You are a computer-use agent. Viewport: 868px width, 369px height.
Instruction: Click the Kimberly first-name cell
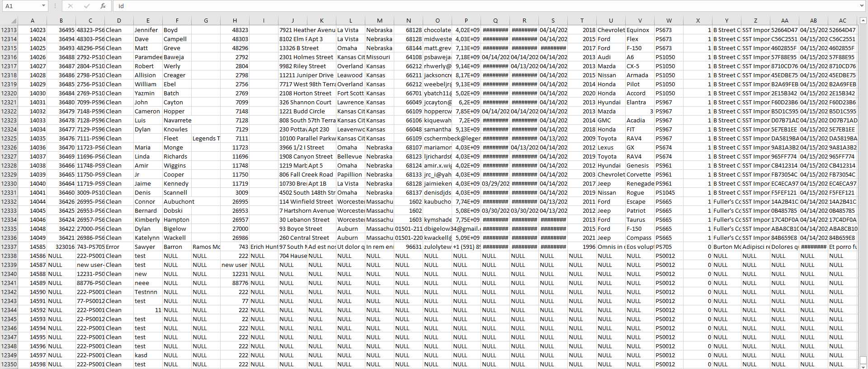tap(148, 220)
